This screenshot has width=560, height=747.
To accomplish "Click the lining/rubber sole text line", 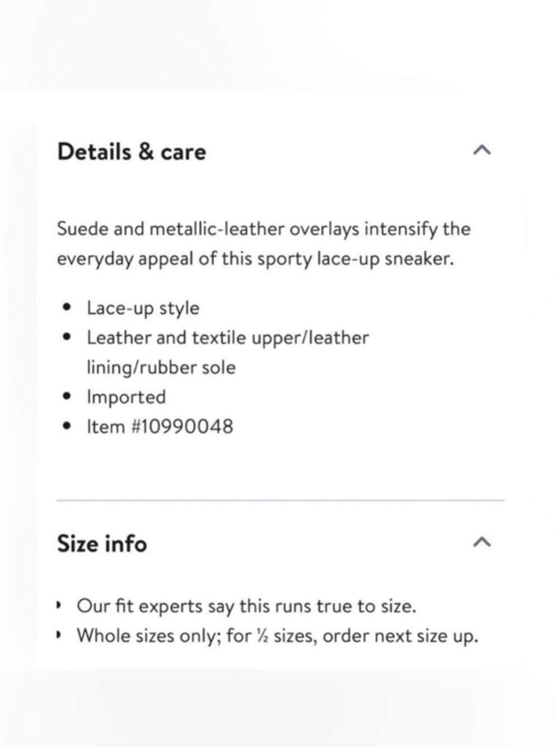I will [x=161, y=368].
